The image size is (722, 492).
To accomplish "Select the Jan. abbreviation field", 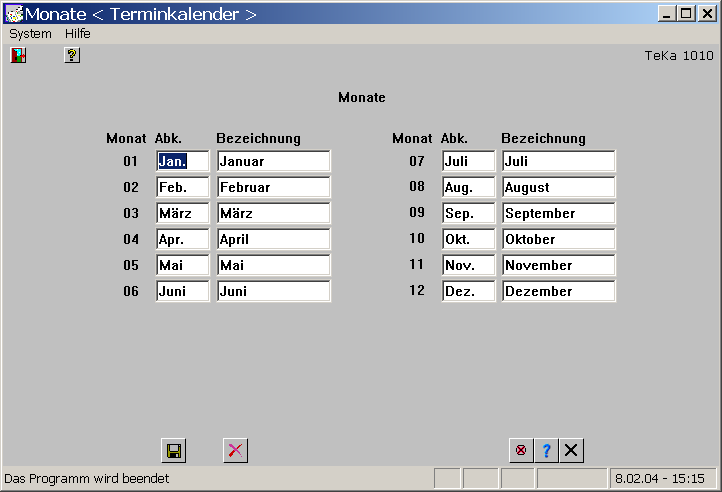I will pos(182,161).
